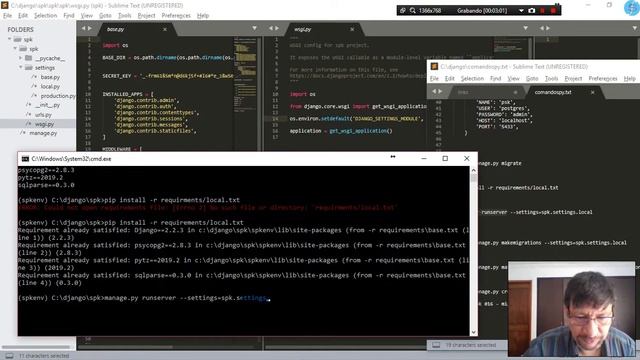Click the __pycache__ folder icon
The width and height of the screenshot is (640, 360).
click(x=29, y=58)
